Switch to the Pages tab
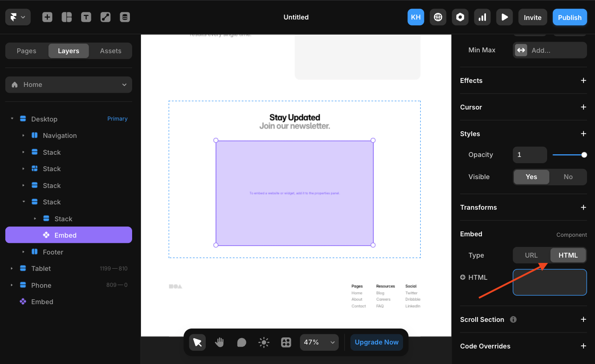 [x=27, y=51]
